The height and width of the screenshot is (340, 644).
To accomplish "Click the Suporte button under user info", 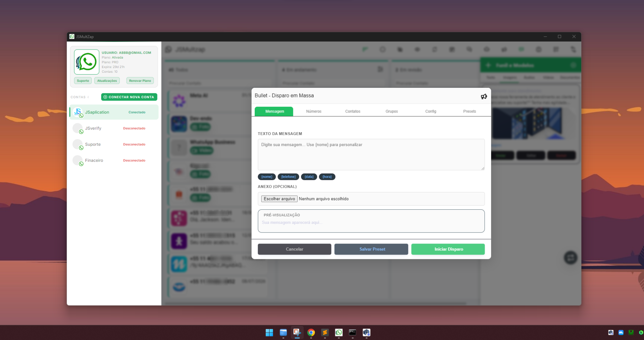I will point(83,81).
